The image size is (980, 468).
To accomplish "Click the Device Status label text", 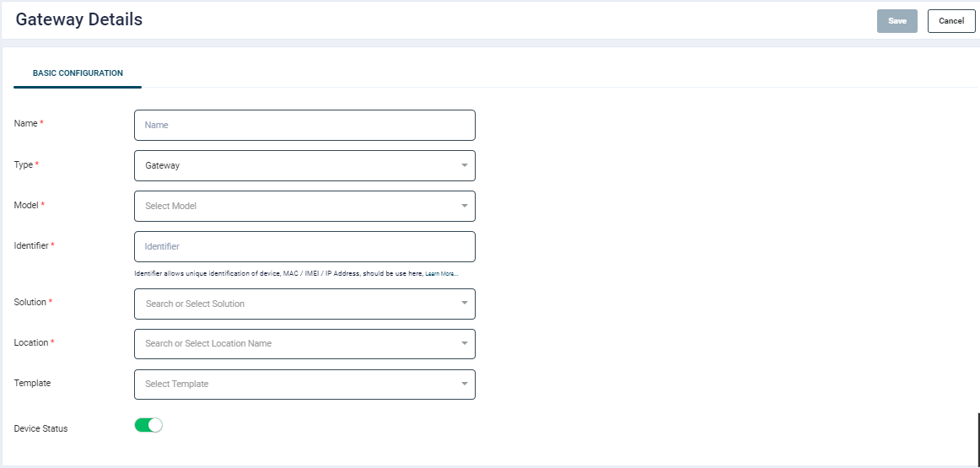I will 40,428.
